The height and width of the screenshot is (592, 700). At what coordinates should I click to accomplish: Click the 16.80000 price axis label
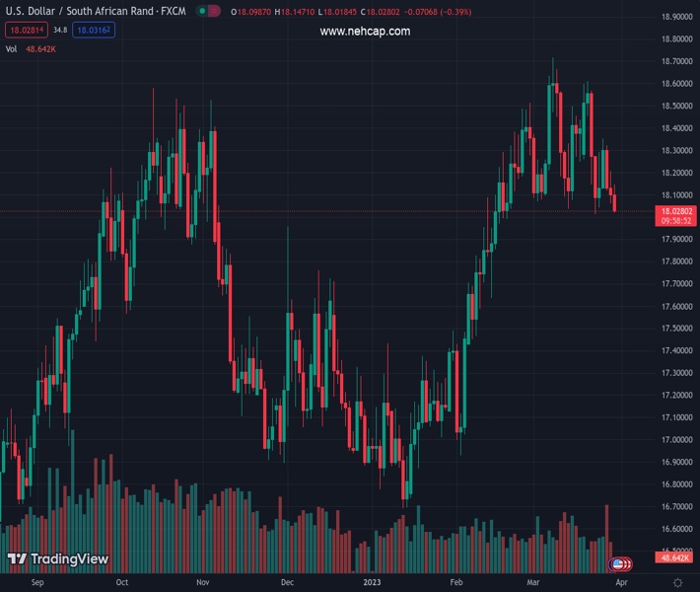point(676,484)
